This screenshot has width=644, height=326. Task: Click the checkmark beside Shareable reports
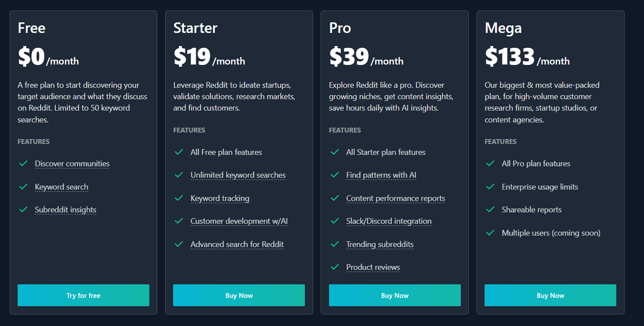tap(490, 210)
